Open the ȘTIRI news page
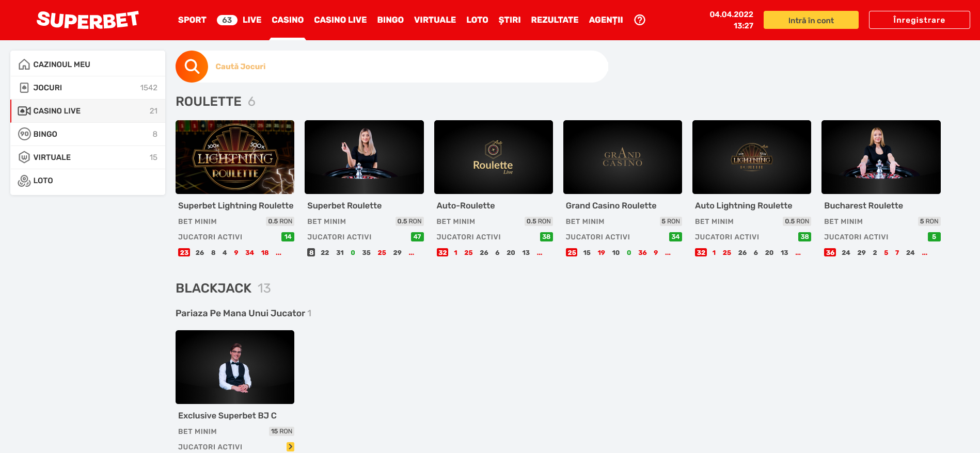Screen dimensions: 980x453 tap(510, 20)
